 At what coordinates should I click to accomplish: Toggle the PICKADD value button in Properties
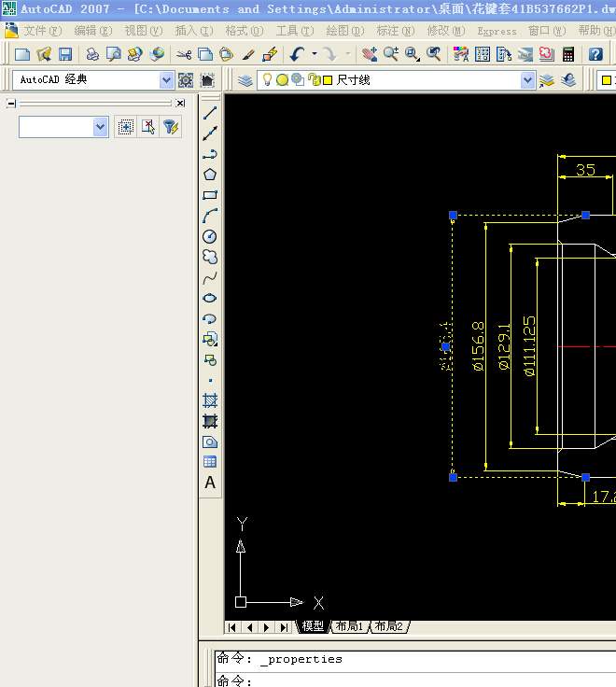point(125,127)
